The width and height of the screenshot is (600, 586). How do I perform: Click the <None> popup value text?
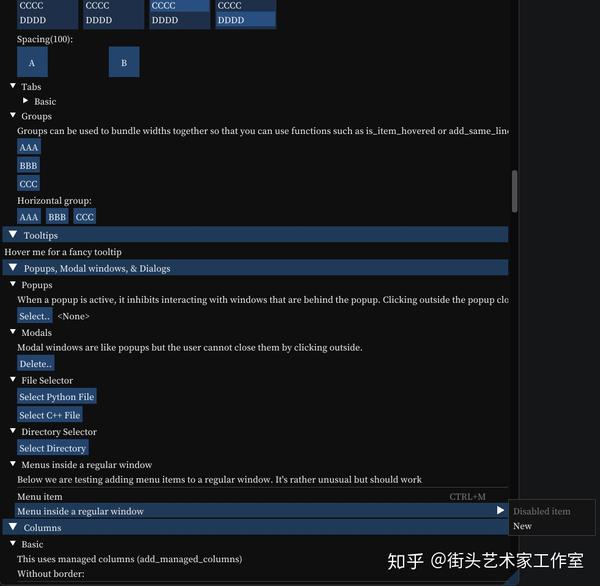(73, 316)
